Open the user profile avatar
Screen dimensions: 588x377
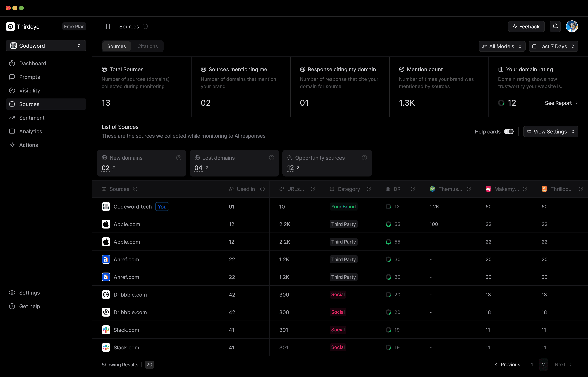[x=572, y=26]
